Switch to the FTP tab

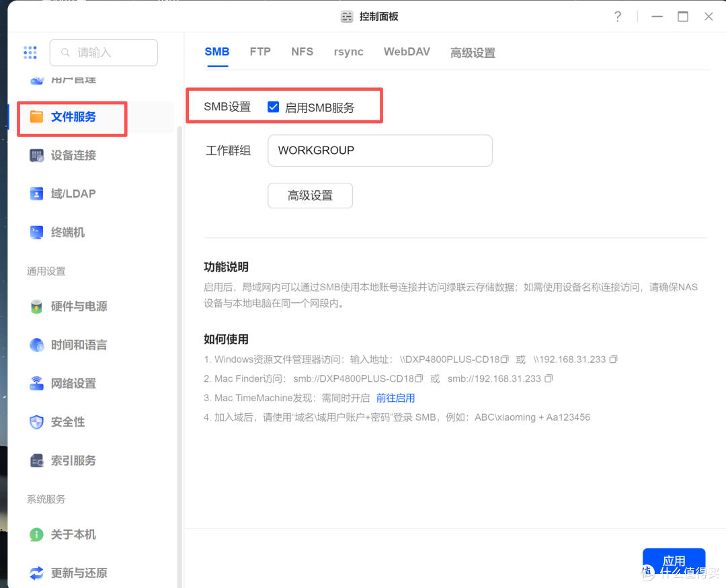260,52
